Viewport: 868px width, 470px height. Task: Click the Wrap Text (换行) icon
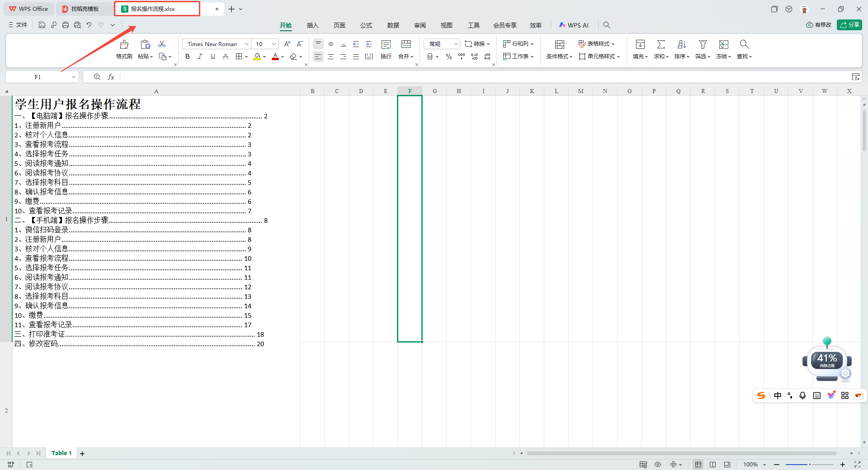click(x=386, y=44)
